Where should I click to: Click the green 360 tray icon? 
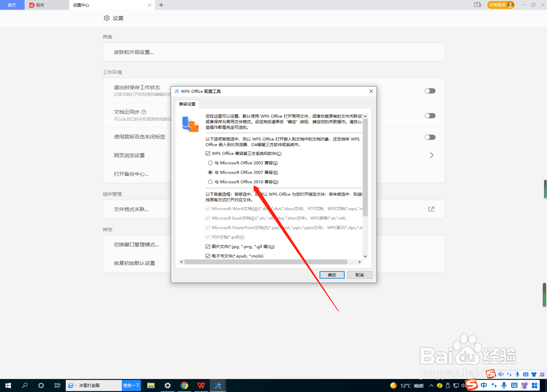[440, 385]
